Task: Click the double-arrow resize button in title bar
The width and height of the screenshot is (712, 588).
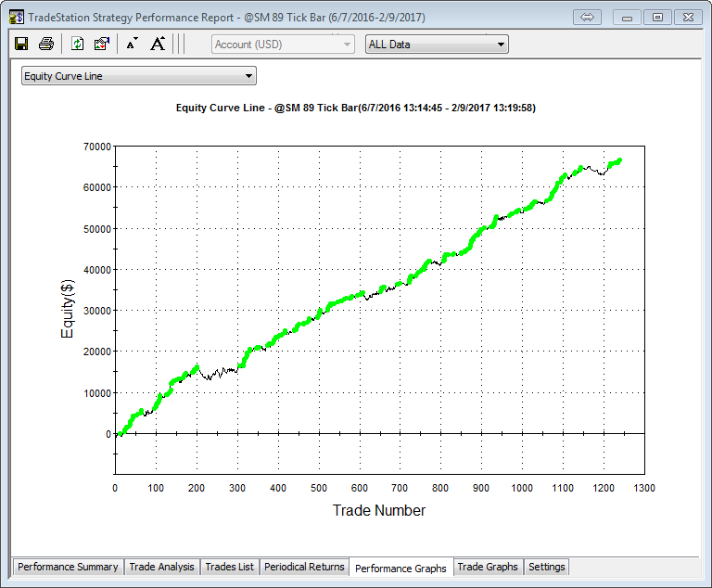Action: coord(588,17)
